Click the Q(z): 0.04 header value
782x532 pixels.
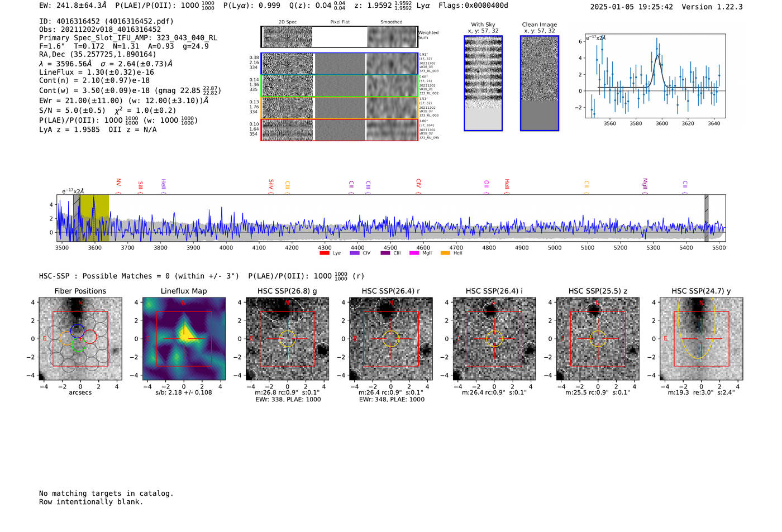(x=318, y=6)
